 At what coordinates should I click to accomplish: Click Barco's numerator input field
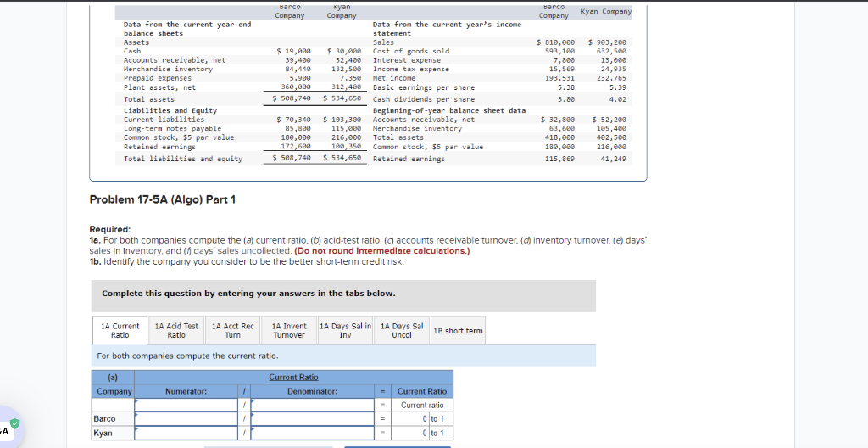pos(186,419)
